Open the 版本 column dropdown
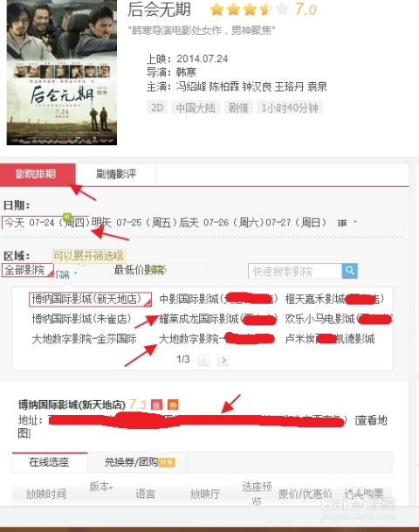The image size is (419, 532). (x=100, y=487)
